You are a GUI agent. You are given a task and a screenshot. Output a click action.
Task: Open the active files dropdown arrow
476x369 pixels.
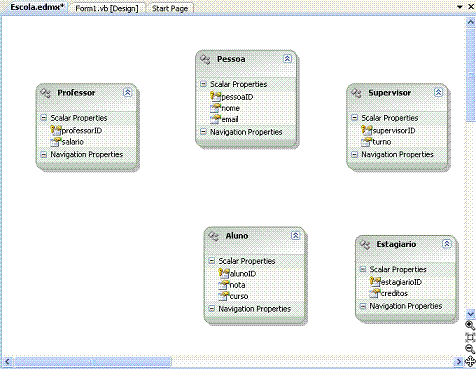click(460, 7)
